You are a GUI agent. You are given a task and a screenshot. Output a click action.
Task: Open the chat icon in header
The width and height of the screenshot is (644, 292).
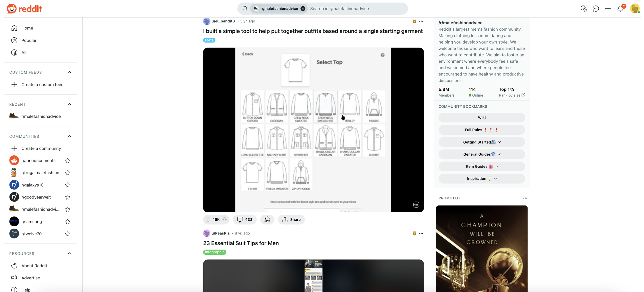pyautogui.click(x=596, y=9)
